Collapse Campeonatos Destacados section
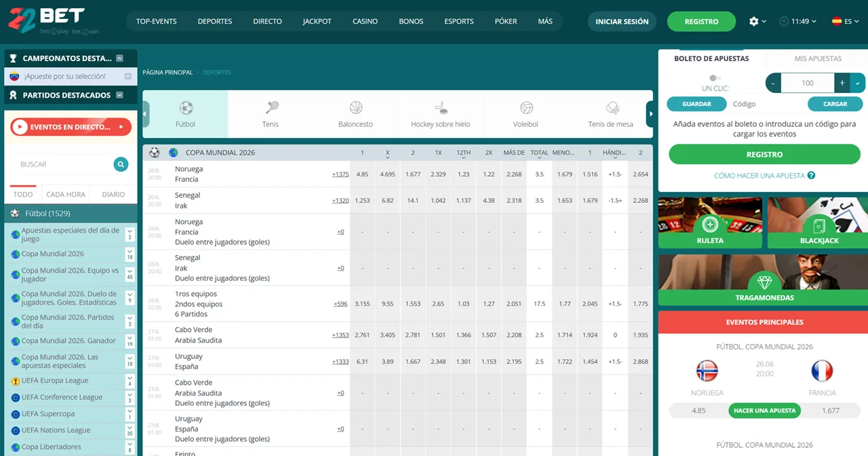868x456 pixels. coord(120,58)
